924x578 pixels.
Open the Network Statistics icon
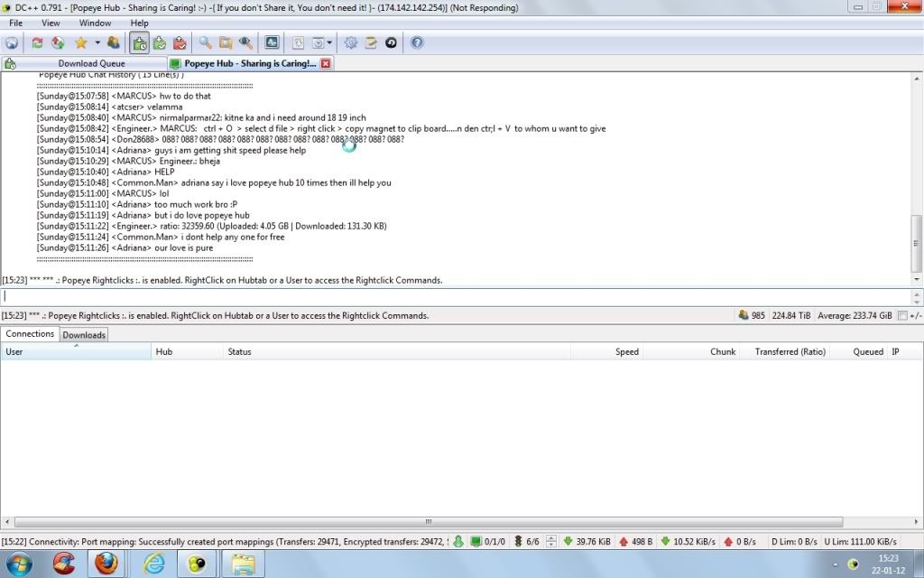[x=272, y=42]
